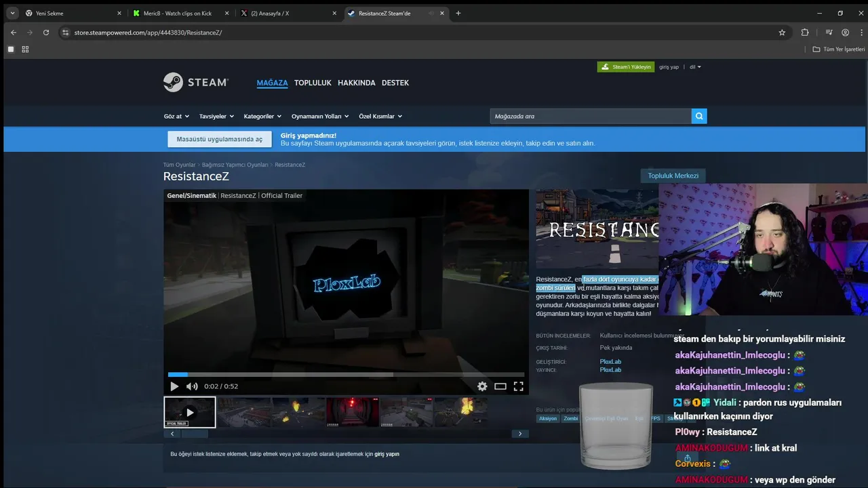
Task: Open the browser extensions puzzle icon
Action: coord(805,33)
